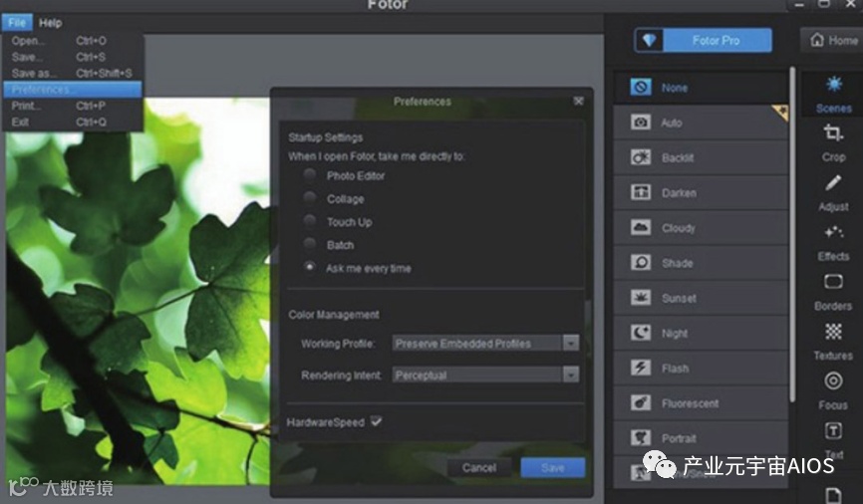Select Touch Up startup radio button
This screenshot has width=863, height=504.
coord(310,221)
